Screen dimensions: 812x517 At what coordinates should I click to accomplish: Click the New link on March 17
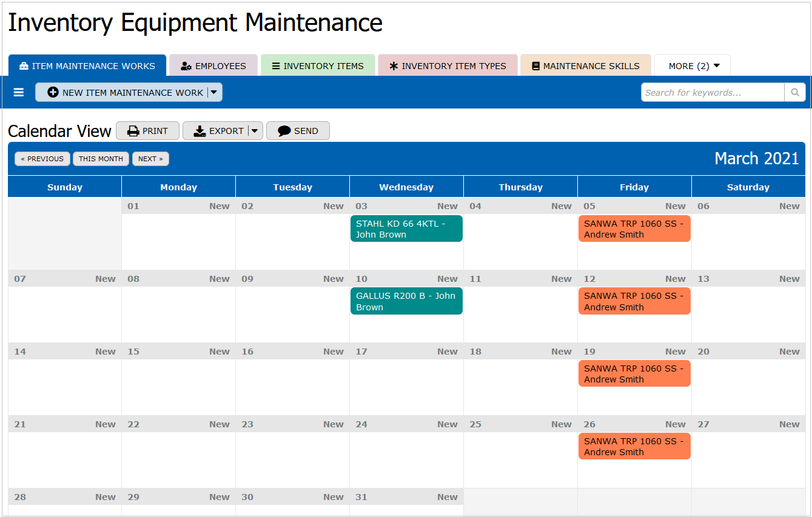point(448,352)
